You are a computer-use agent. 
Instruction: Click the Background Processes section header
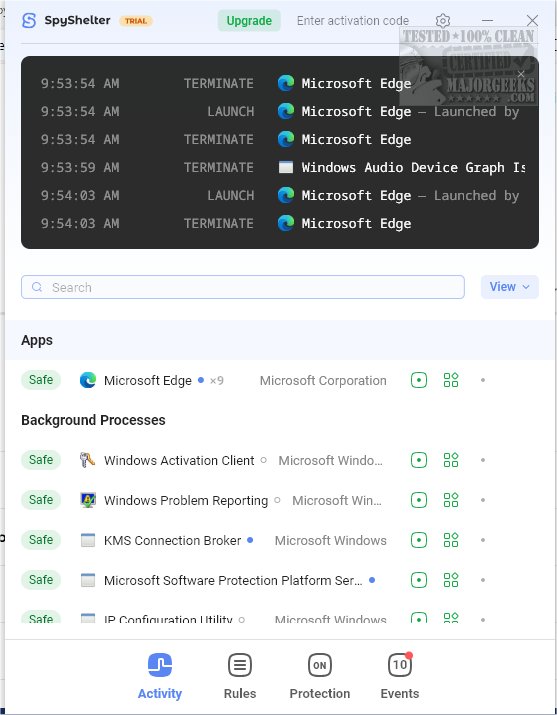click(93, 420)
